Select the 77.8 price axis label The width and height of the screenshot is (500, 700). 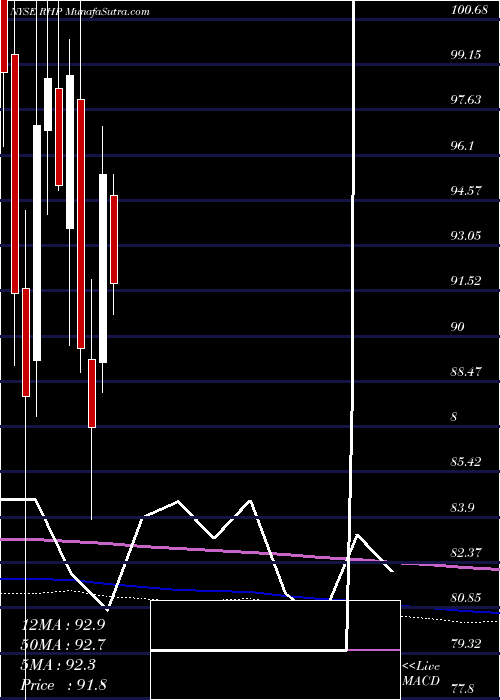(462, 688)
